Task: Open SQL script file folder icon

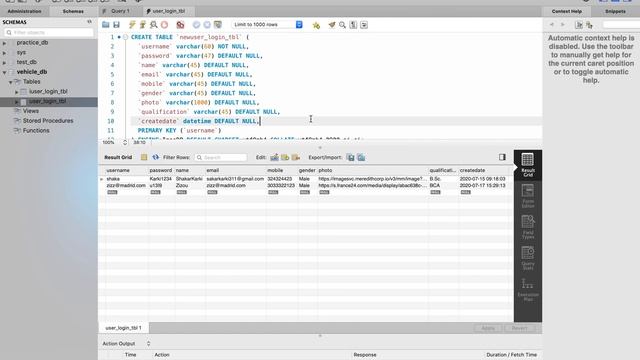Action: pos(106,25)
